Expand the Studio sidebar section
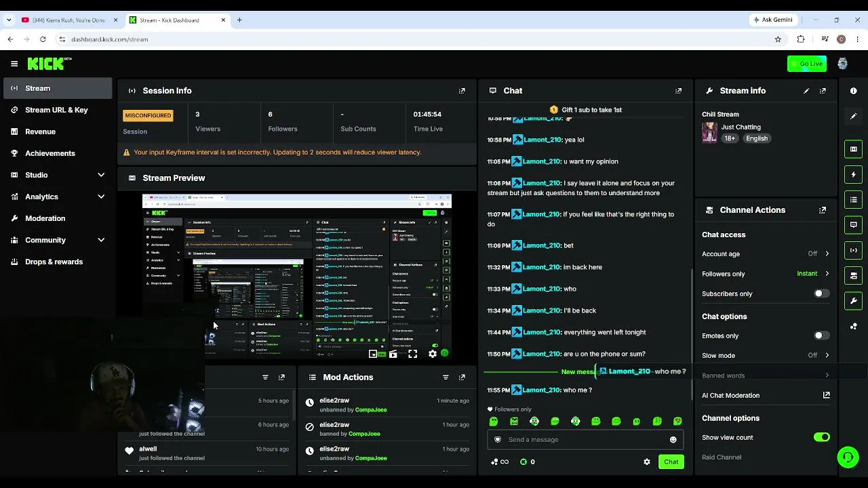Image resolution: width=868 pixels, height=488 pixels. click(58, 175)
